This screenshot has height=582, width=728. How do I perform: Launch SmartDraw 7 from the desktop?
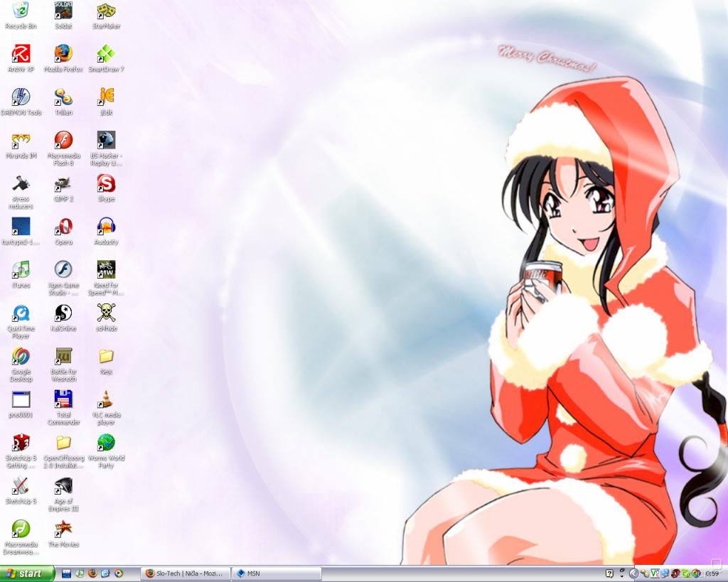click(x=107, y=58)
